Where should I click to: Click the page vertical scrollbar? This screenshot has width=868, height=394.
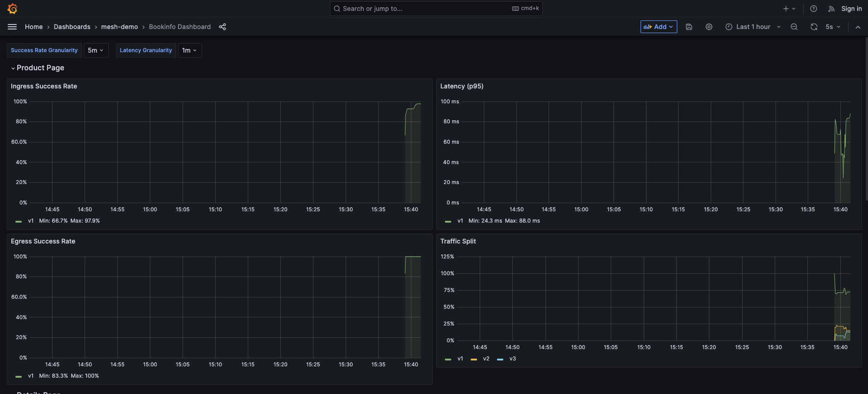pyautogui.click(x=866, y=118)
